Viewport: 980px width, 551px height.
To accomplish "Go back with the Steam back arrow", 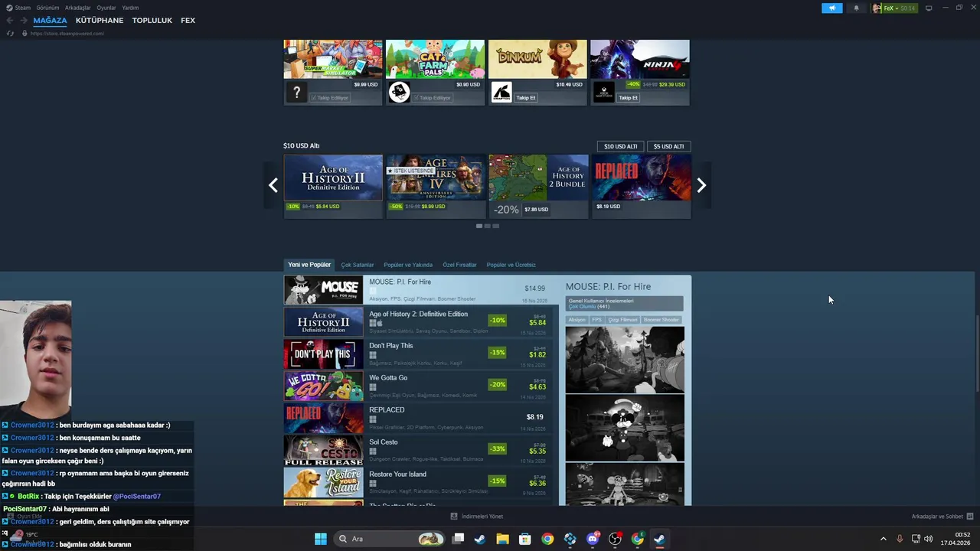I will tap(10, 21).
